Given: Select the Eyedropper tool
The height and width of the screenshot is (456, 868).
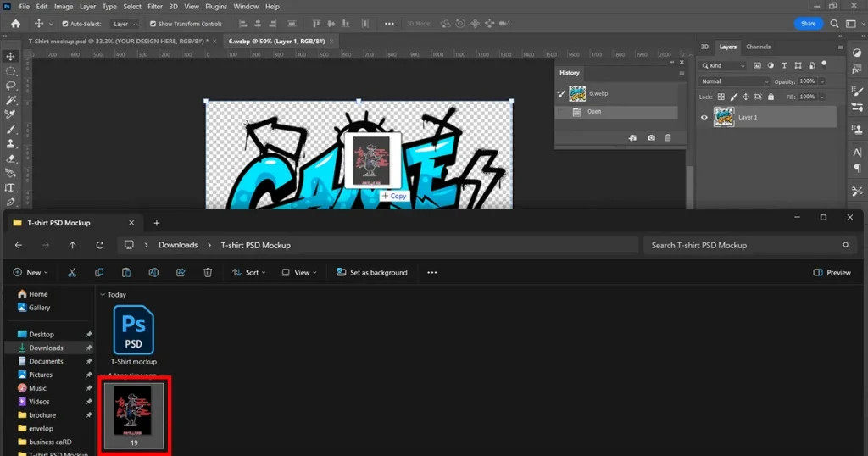Looking at the screenshot, I should tap(10, 114).
